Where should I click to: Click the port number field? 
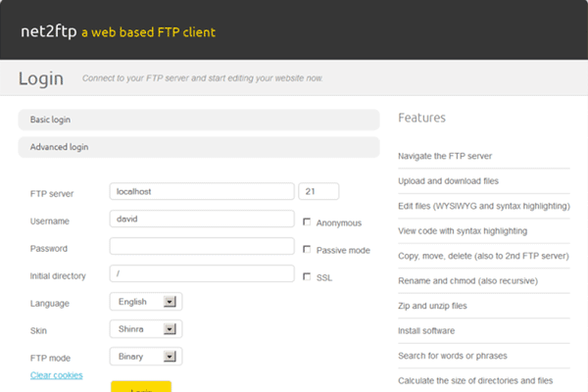[319, 191]
